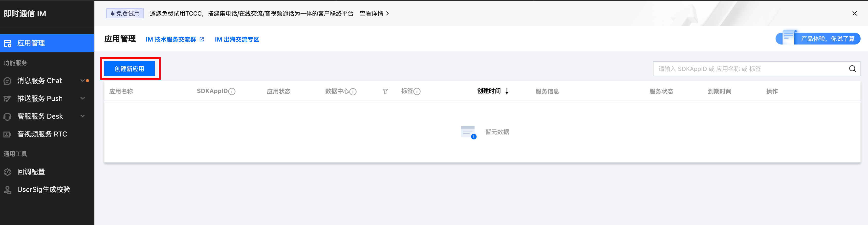Click the arrow after 查看详情

pyautogui.click(x=388, y=14)
